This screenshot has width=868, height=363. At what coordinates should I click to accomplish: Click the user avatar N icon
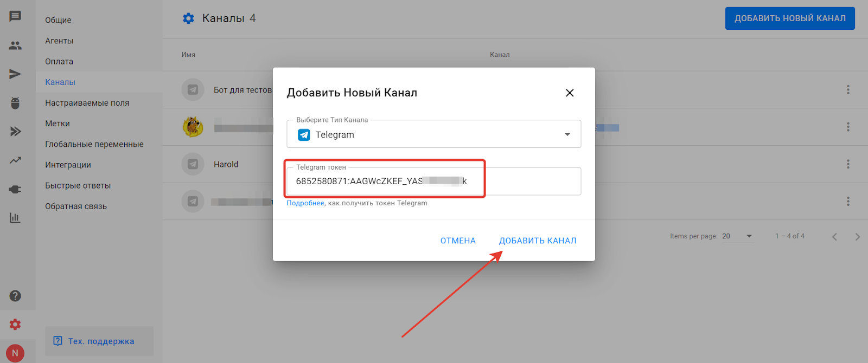(15, 353)
